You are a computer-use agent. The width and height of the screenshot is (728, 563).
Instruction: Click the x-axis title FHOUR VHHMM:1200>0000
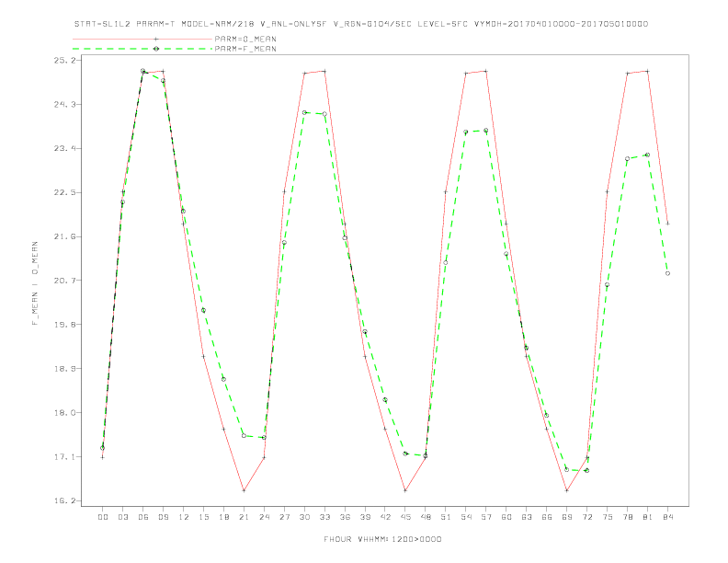pos(382,539)
